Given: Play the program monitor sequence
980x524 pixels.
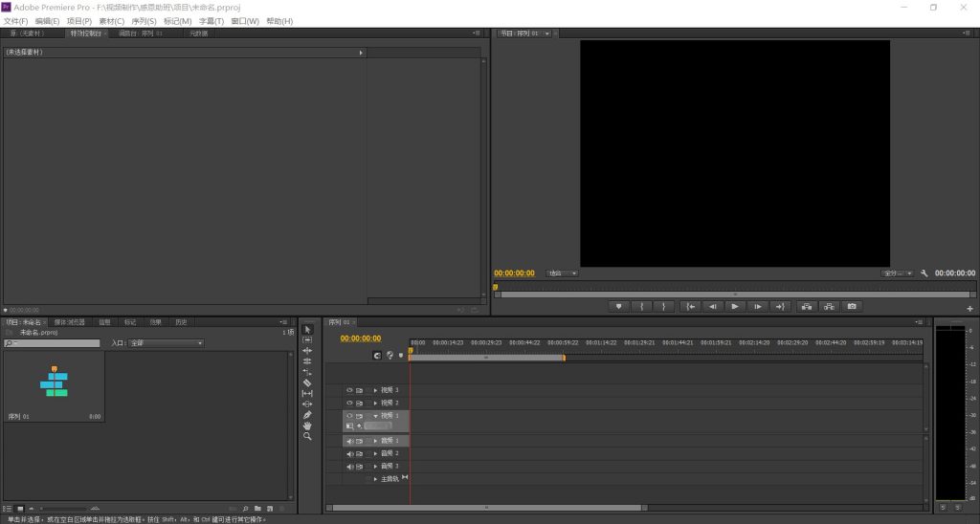Looking at the screenshot, I should click(735, 307).
